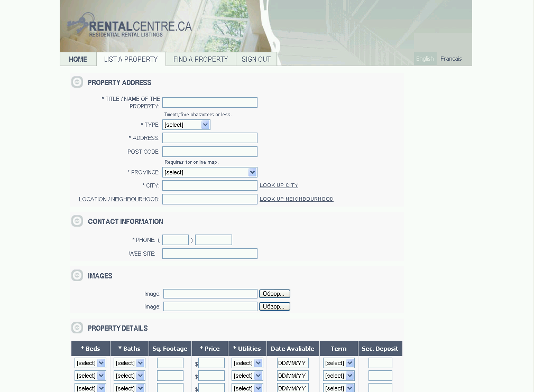Click the Sec. Deposit column header
The height and width of the screenshot is (392, 534).
pyautogui.click(x=380, y=349)
